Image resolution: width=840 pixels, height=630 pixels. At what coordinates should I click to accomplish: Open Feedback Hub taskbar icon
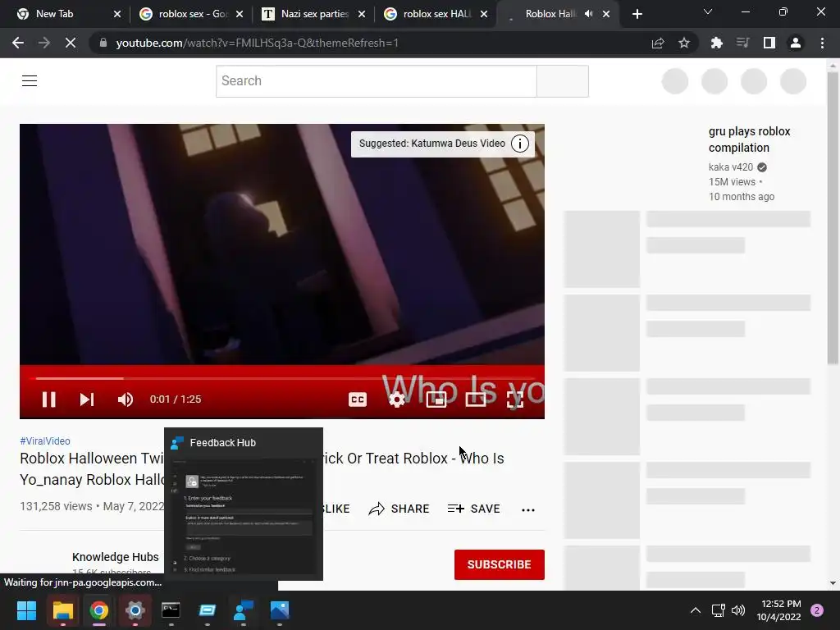click(x=244, y=610)
